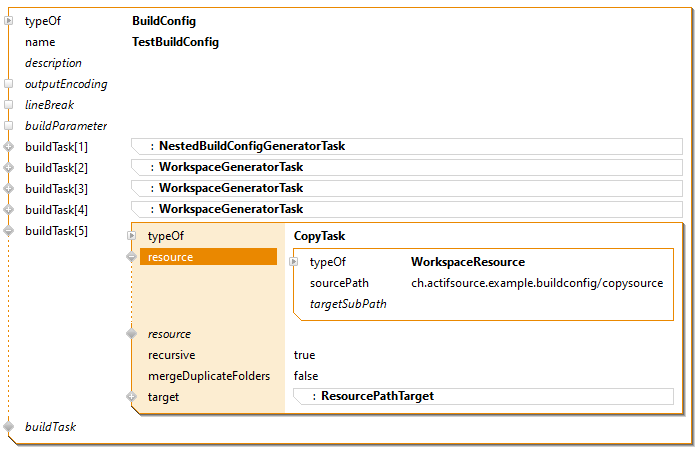Click the recursive value true
The height and width of the screenshot is (454, 699).
point(304,355)
